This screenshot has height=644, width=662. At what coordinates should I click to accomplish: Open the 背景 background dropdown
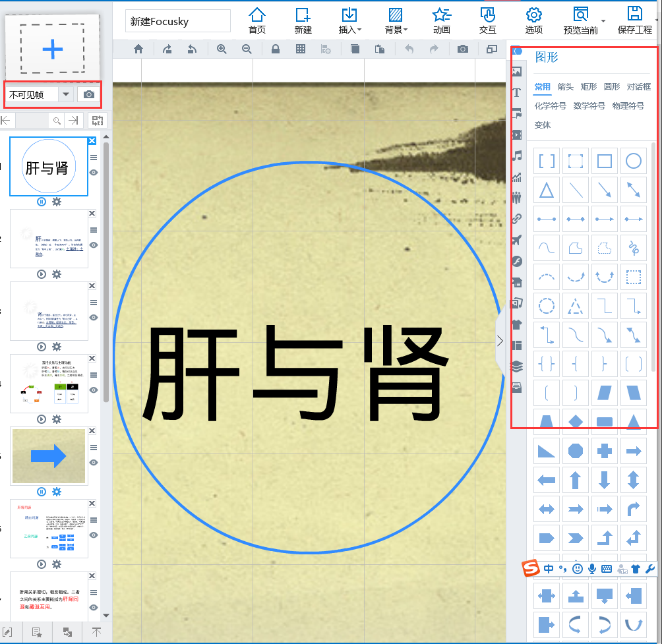395,20
